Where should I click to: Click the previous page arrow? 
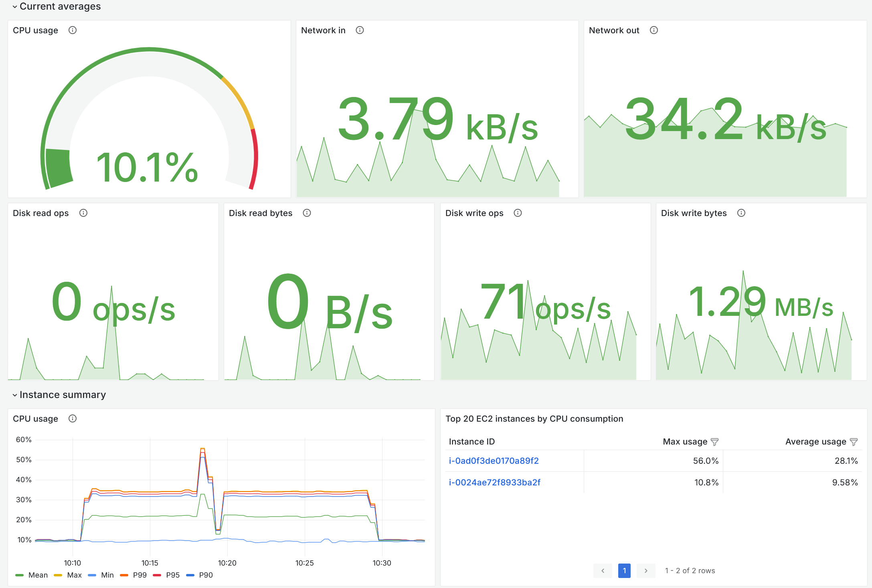(603, 570)
